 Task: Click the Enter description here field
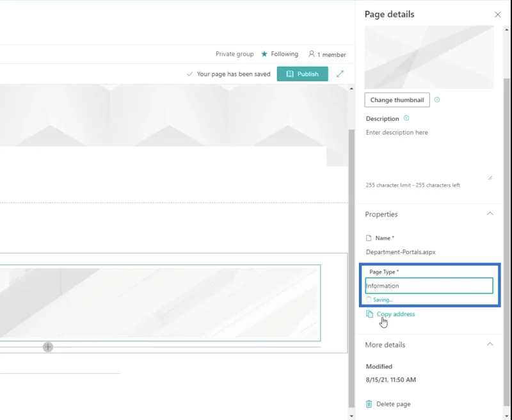(x=429, y=154)
